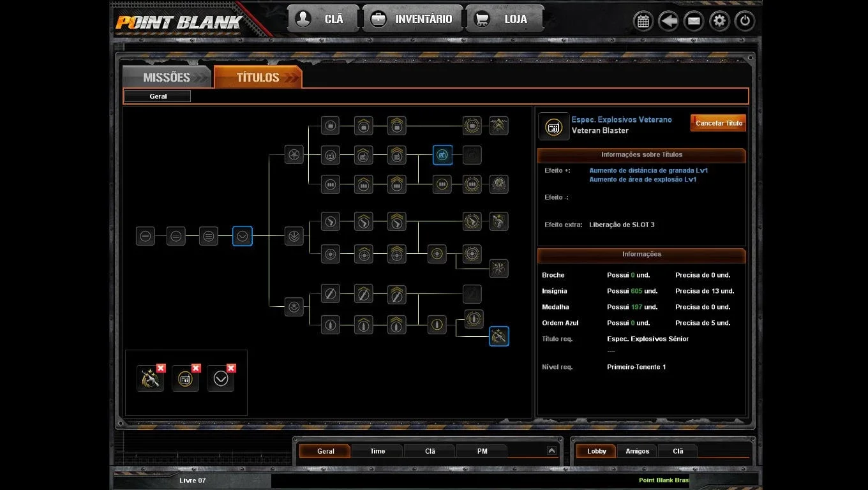Select the double-line circle base title

pyautogui.click(x=176, y=236)
